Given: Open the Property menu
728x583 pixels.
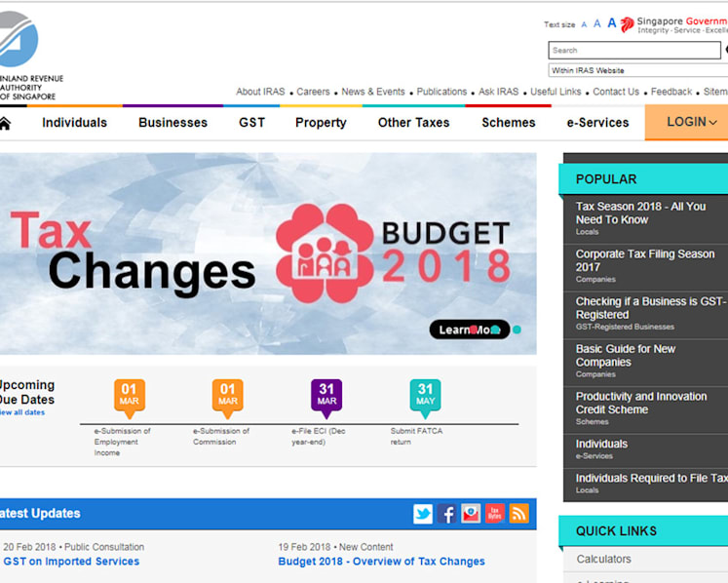Looking at the screenshot, I should coord(321,123).
